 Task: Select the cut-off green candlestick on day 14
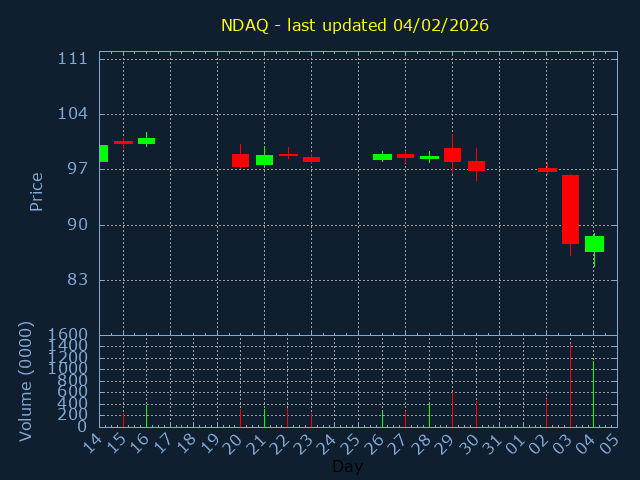coord(104,153)
